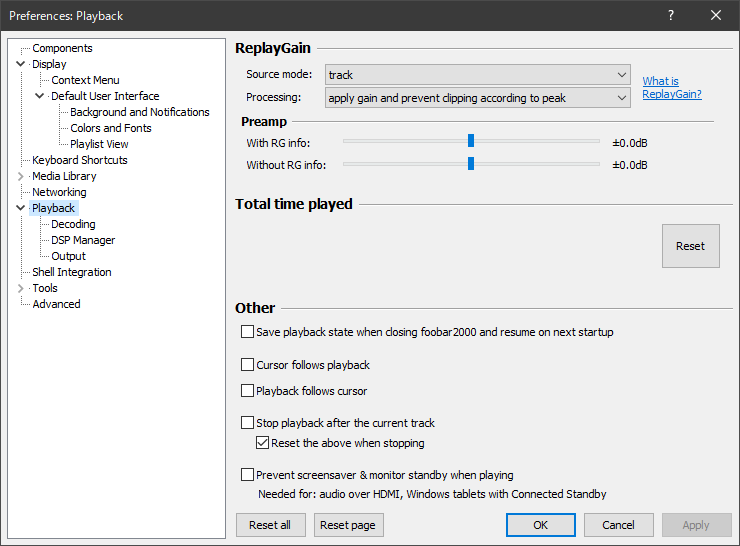Viewport: 740px width, 546px height.
Task: Click the Apply button
Action: click(x=696, y=525)
